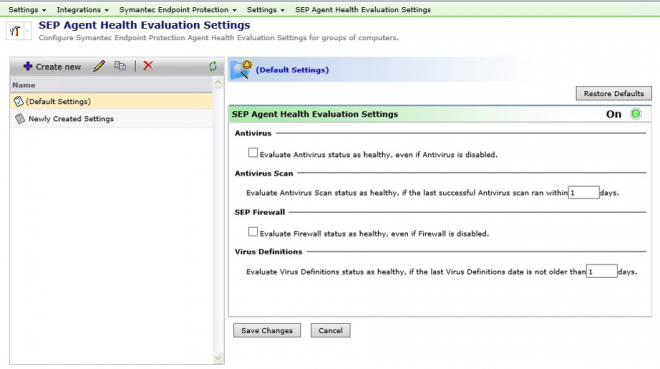Click the Antivirus Scan section heading

pyautogui.click(x=263, y=173)
